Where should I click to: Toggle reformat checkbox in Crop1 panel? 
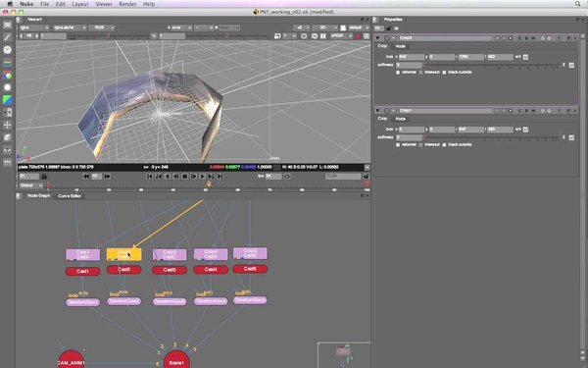[x=398, y=144]
